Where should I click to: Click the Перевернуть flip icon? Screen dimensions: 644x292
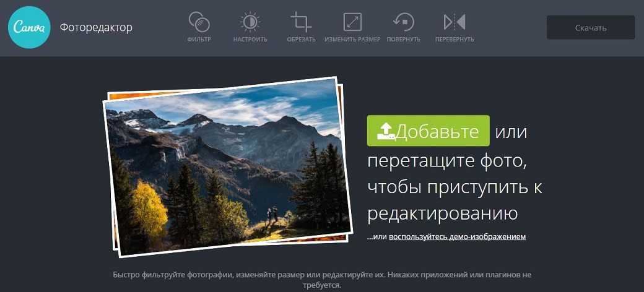tap(455, 22)
